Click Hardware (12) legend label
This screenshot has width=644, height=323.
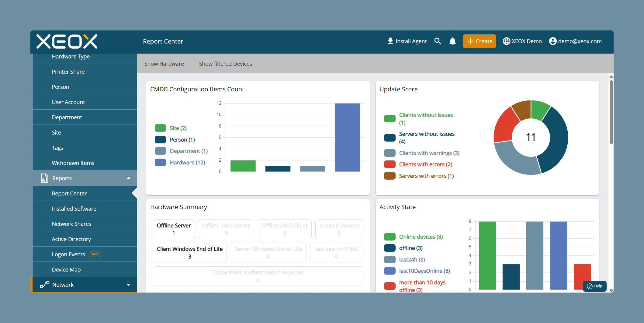click(187, 163)
